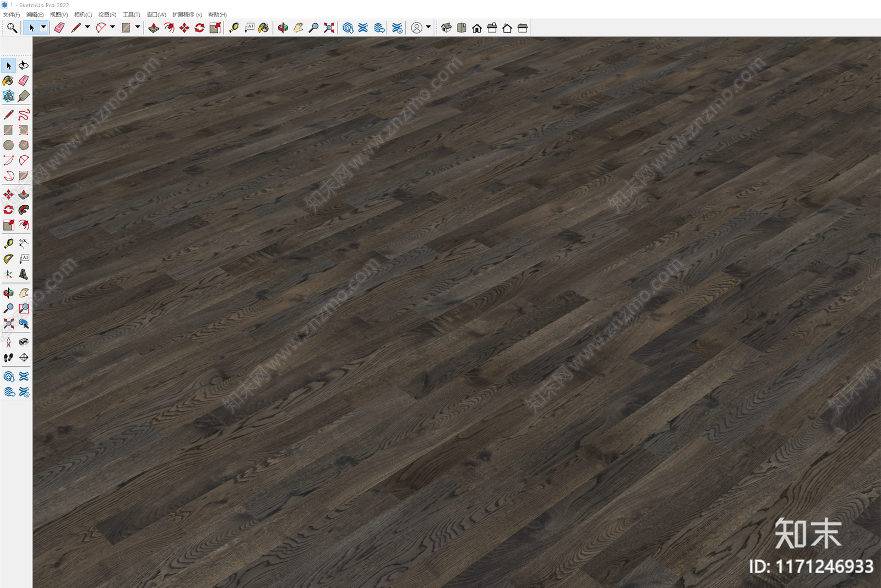The width and height of the screenshot is (881, 588).
Task: Open 3D Warehouse from left toolbar
Action: click(8, 377)
